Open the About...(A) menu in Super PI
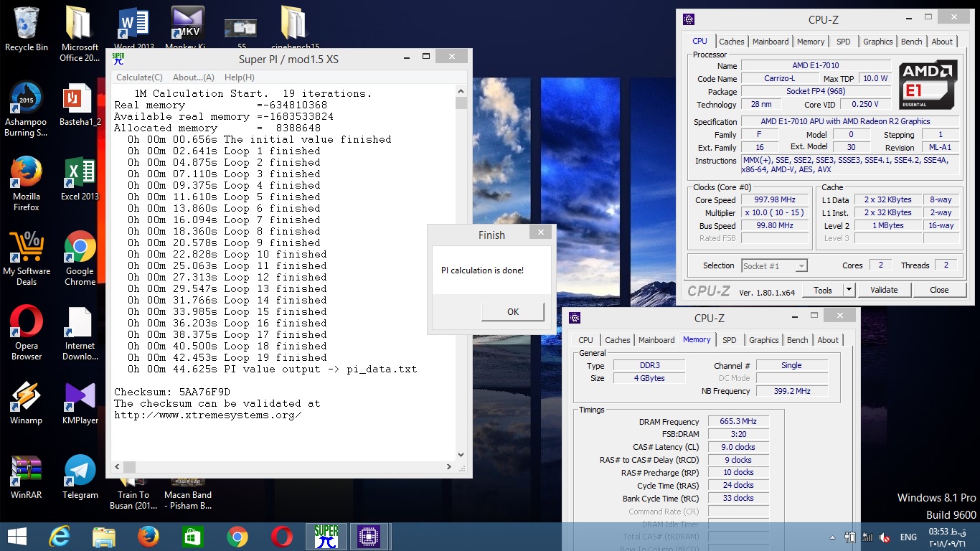 (193, 77)
